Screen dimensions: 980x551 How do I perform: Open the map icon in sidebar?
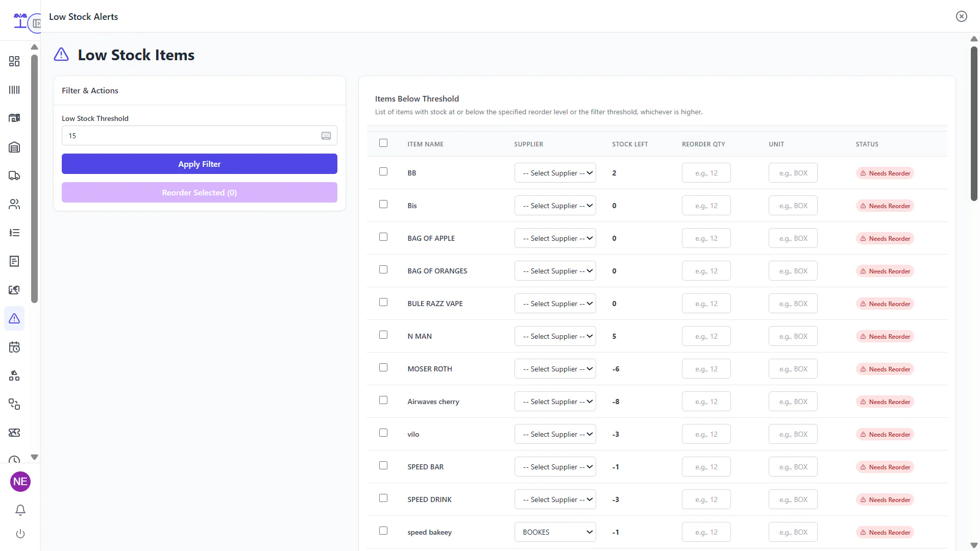[14, 290]
